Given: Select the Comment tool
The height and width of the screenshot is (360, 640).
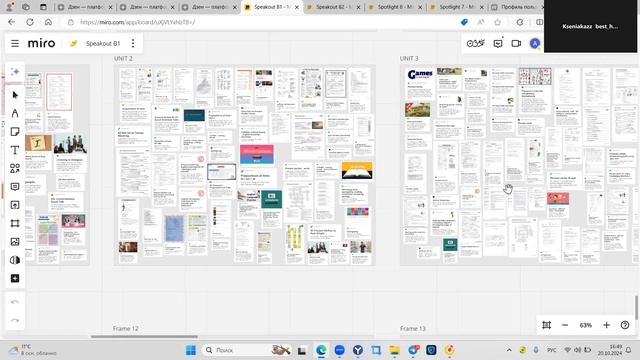Looking at the screenshot, I should (x=15, y=187).
